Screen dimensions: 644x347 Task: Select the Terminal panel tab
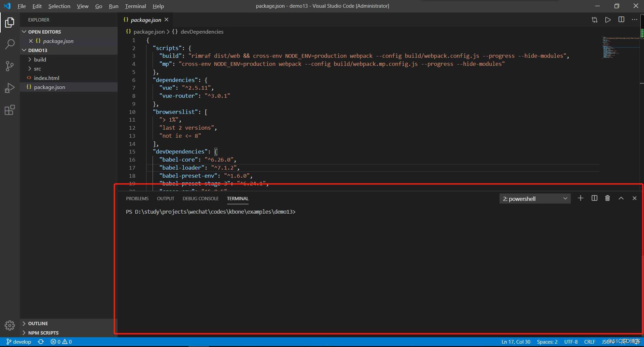click(238, 199)
